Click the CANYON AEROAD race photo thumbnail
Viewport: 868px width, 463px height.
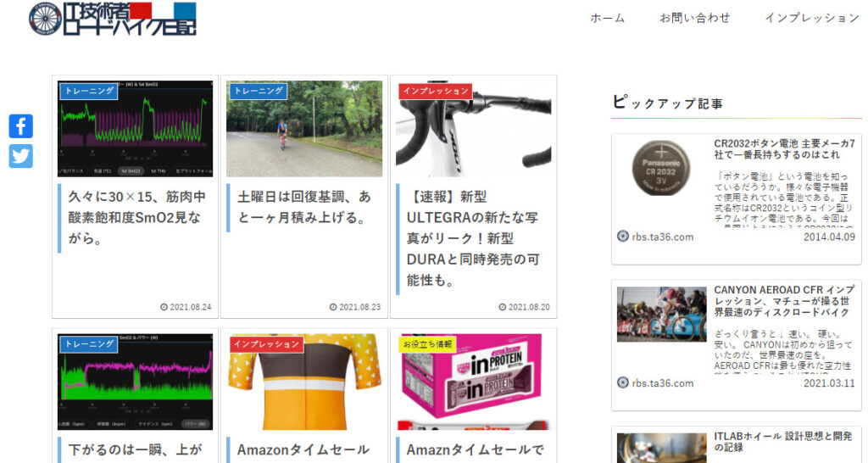[661, 314]
